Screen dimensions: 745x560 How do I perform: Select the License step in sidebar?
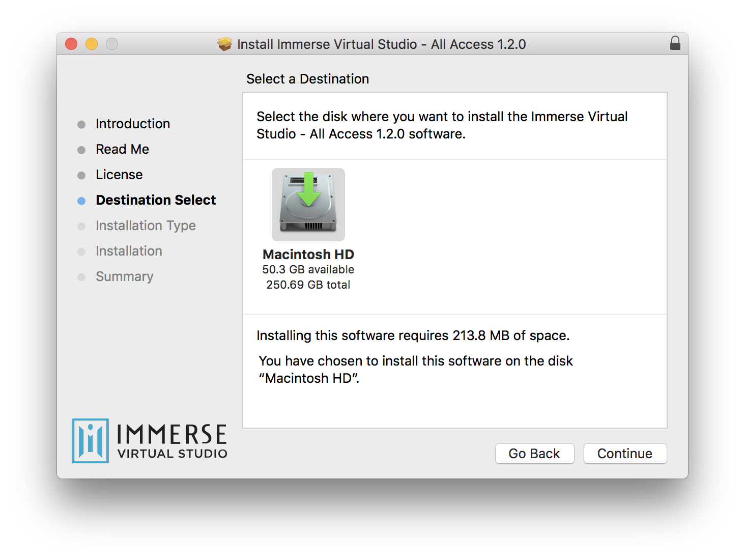[x=119, y=175]
